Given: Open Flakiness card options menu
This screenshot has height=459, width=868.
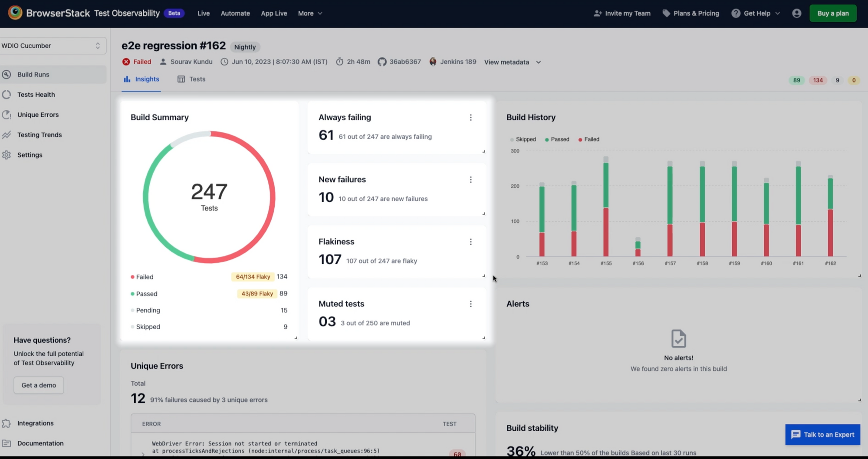Looking at the screenshot, I should tap(470, 242).
